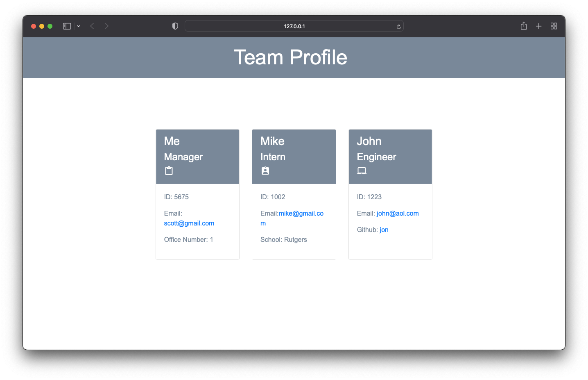Click the share icon in the toolbar
The image size is (588, 380).
pos(523,26)
